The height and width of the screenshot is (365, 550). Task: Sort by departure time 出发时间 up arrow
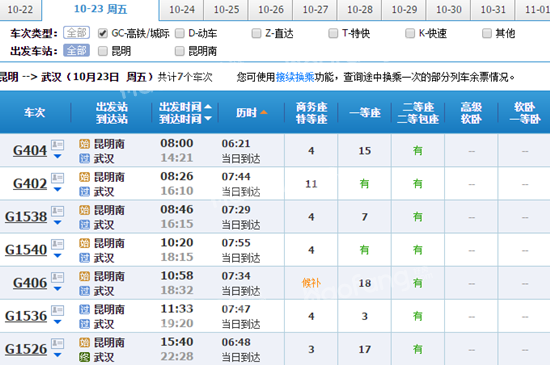click(x=208, y=106)
